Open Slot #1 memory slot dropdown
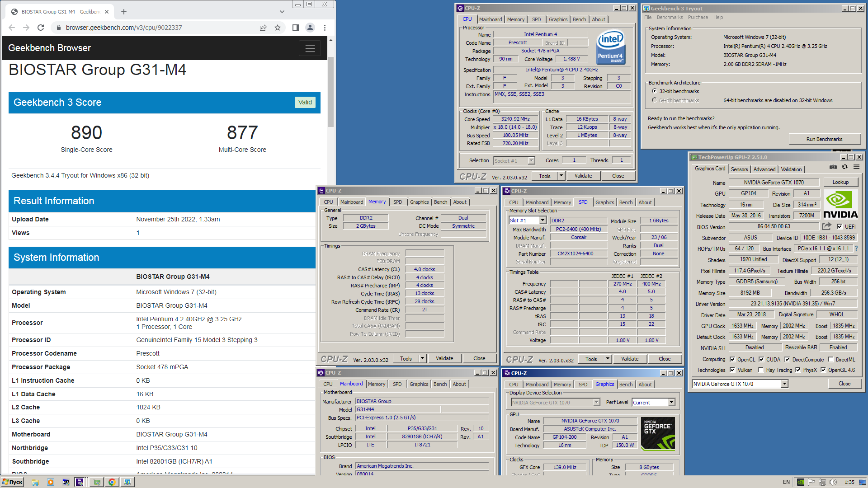This screenshot has width=868, height=488. coord(543,221)
